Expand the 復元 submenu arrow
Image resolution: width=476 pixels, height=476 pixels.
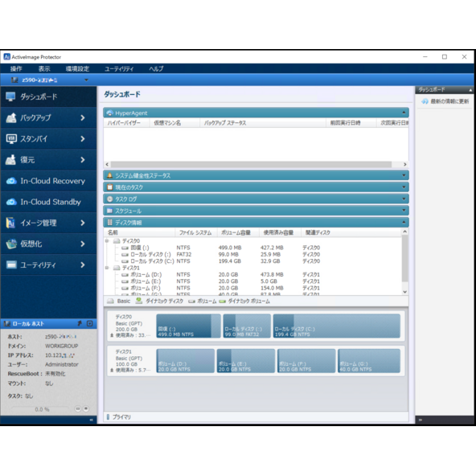tap(83, 160)
